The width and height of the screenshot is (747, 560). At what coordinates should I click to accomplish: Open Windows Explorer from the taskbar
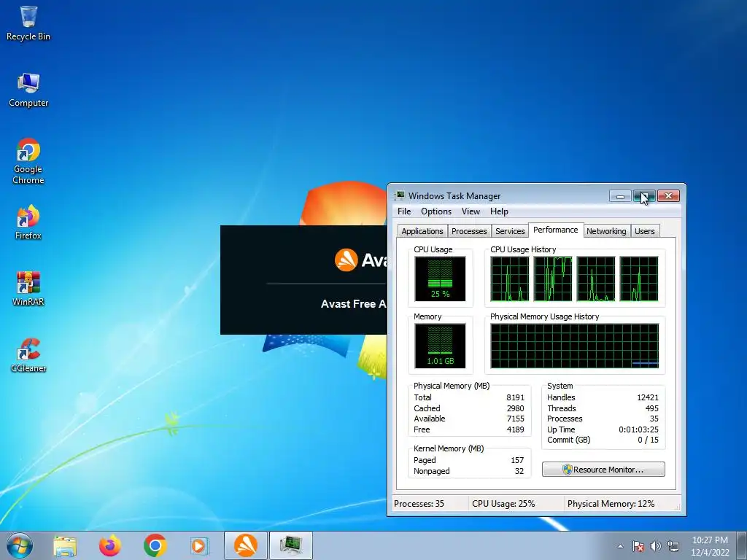tap(65, 545)
